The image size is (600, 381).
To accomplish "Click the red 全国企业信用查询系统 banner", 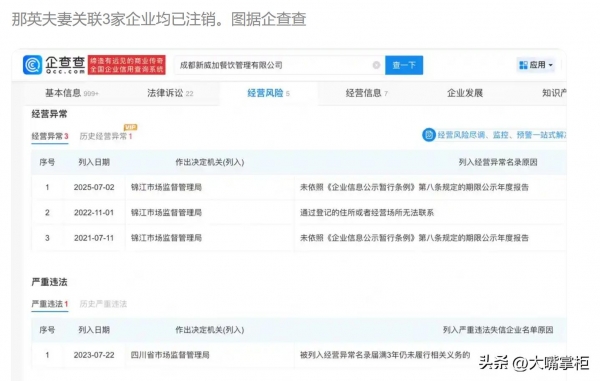I will tap(127, 65).
